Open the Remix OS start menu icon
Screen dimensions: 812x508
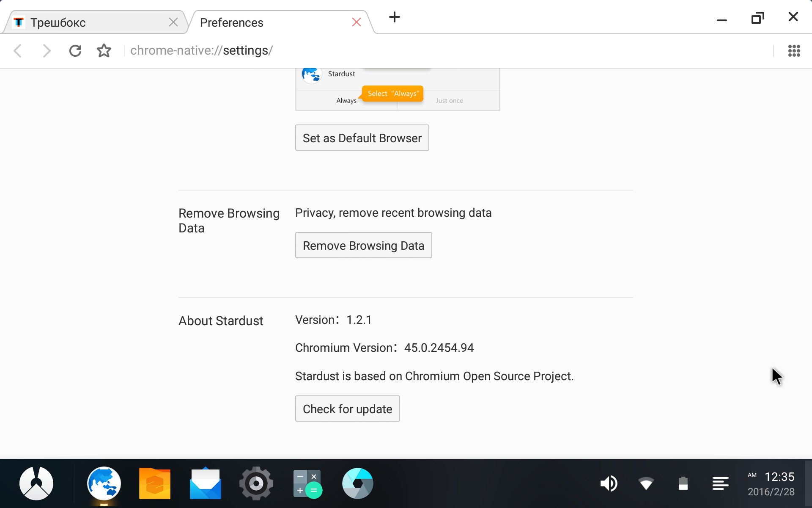pos(36,483)
